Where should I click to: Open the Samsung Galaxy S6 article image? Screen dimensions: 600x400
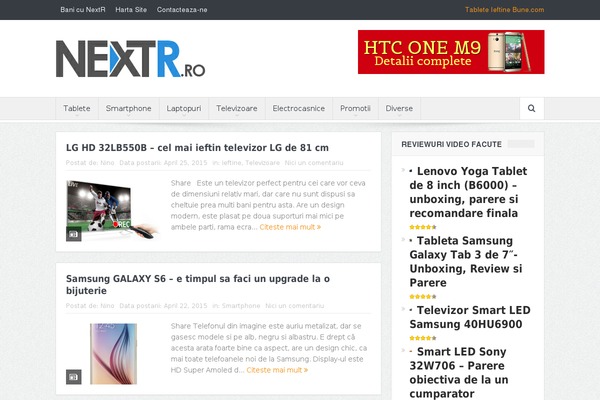[x=113, y=354]
